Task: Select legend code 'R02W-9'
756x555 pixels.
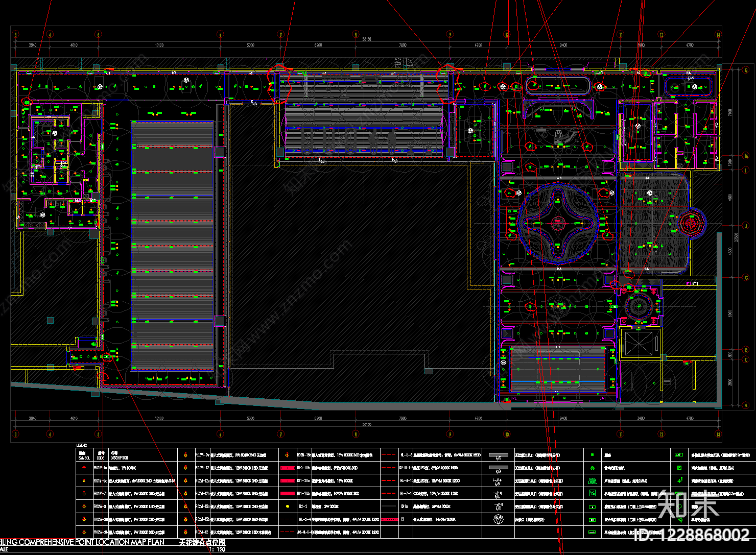Action: [x=100, y=506]
